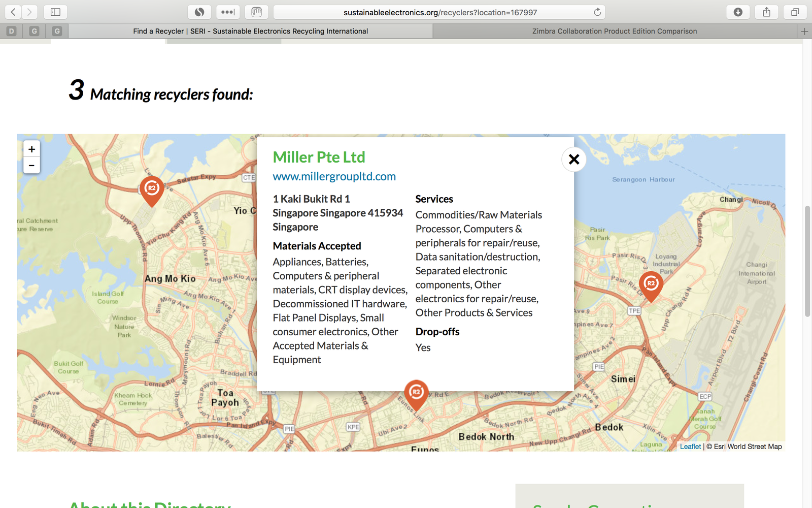Click the R2 marker below the popup
The image size is (812, 508).
[416, 393]
